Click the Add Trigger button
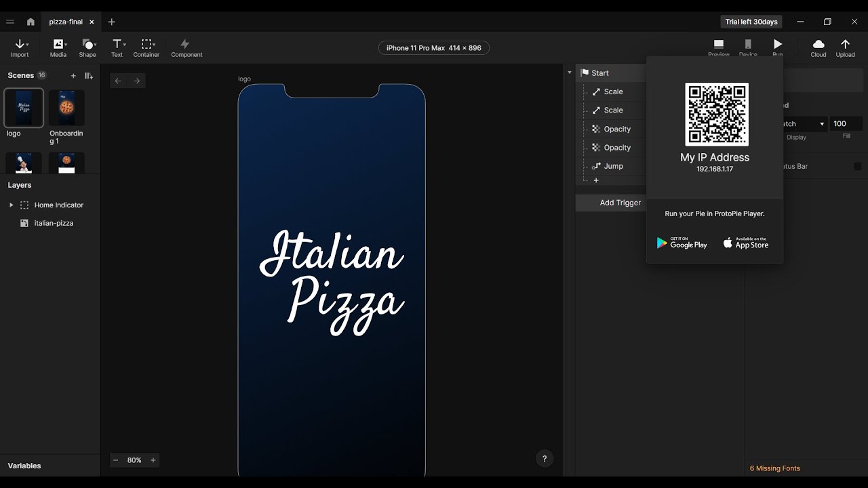This screenshot has width=868, height=488. [x=620, y=203]
